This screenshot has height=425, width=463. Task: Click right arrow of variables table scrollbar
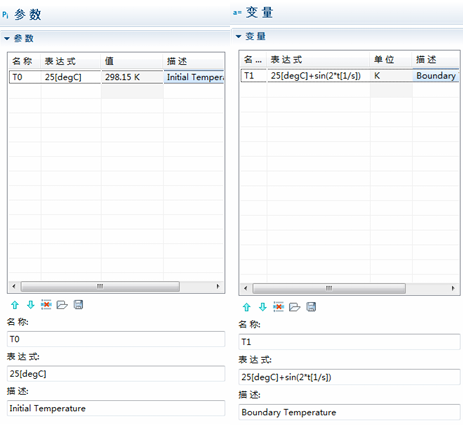click(453, 288)
